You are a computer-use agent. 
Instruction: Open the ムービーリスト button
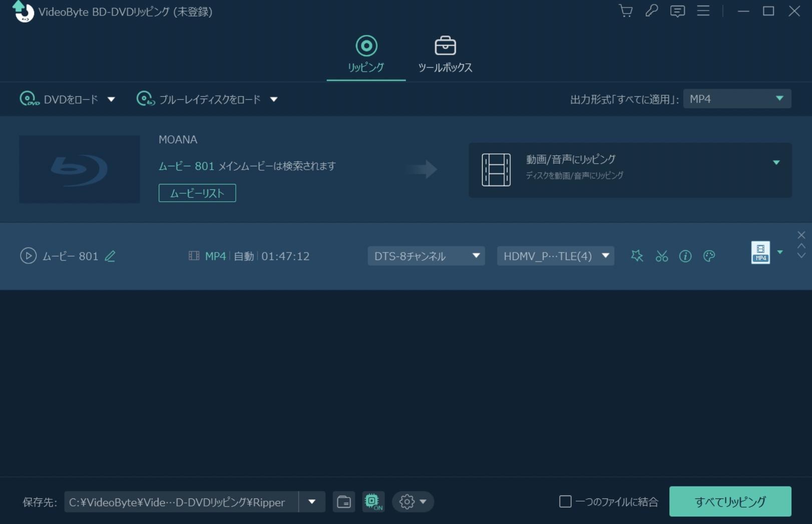(197, 193)
